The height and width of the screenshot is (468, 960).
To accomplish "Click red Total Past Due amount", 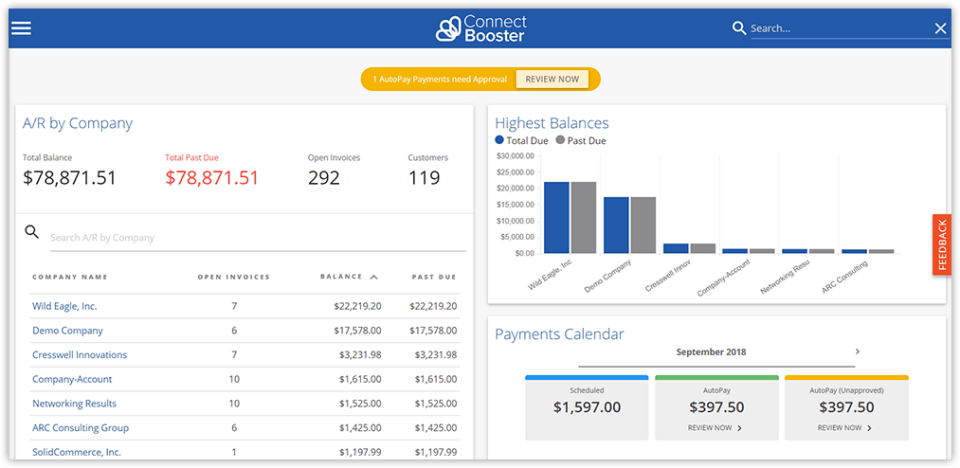I will click(212, 178).
